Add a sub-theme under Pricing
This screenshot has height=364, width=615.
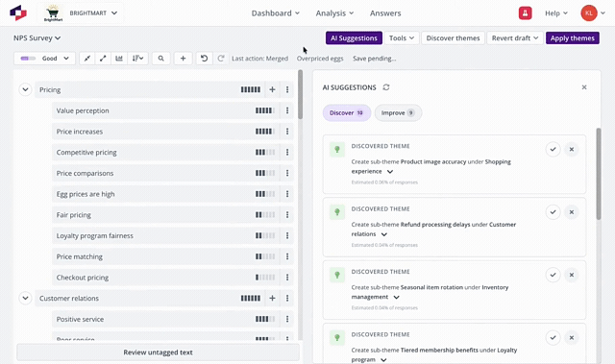click(x=272, y=89)
